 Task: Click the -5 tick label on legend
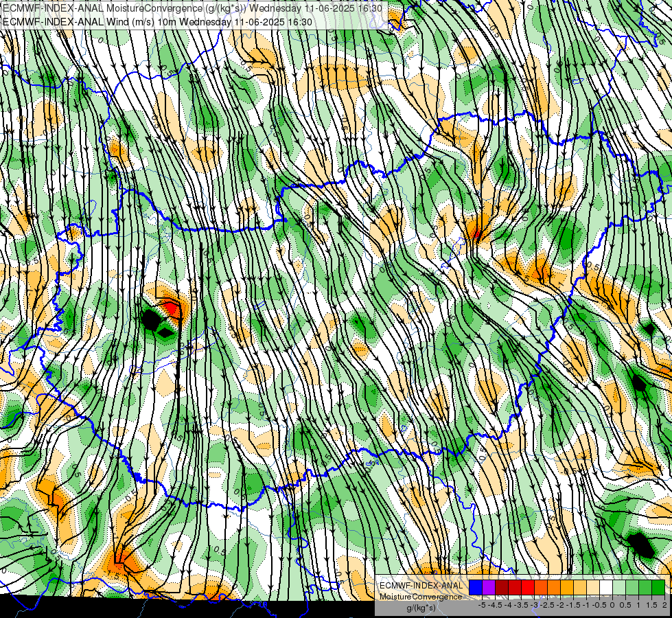click(482, 605)
